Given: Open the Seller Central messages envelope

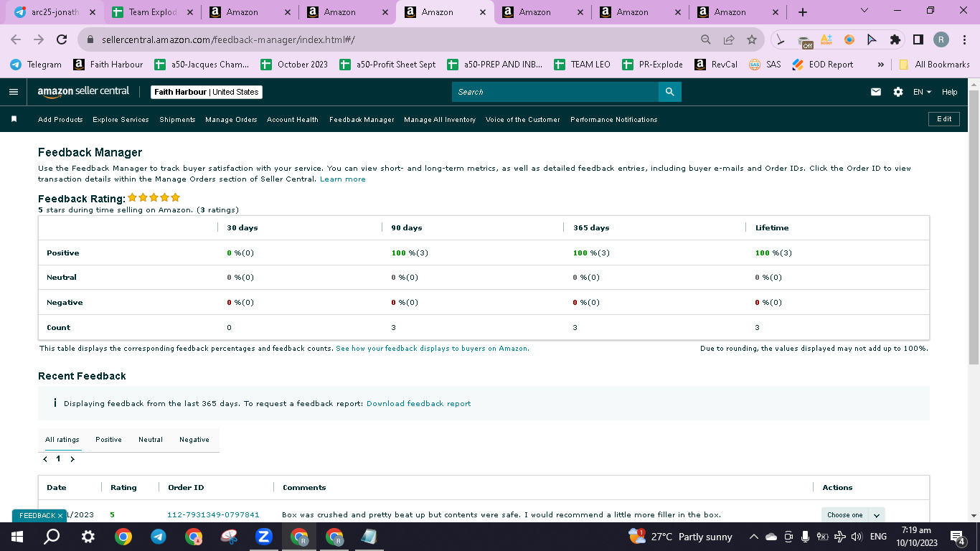Looking at the screenshot, I should pyautogui.click(x=875, y=92).
